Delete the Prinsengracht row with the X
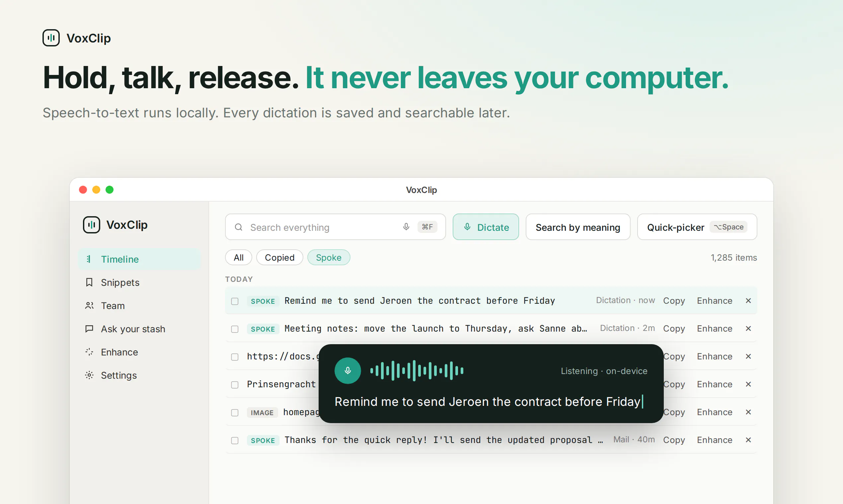This screenshot has height=504, width=843. [748, 384]
